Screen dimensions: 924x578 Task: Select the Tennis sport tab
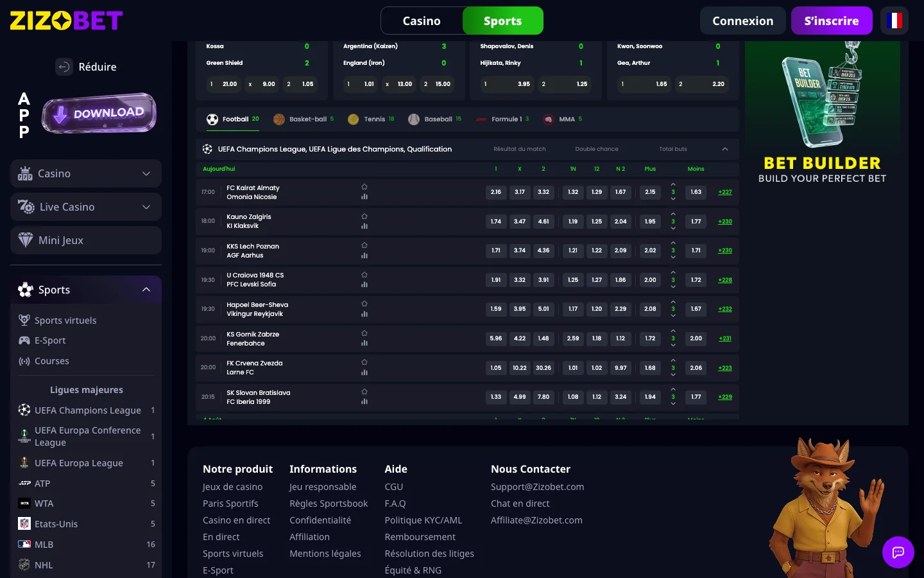[371, 119]
